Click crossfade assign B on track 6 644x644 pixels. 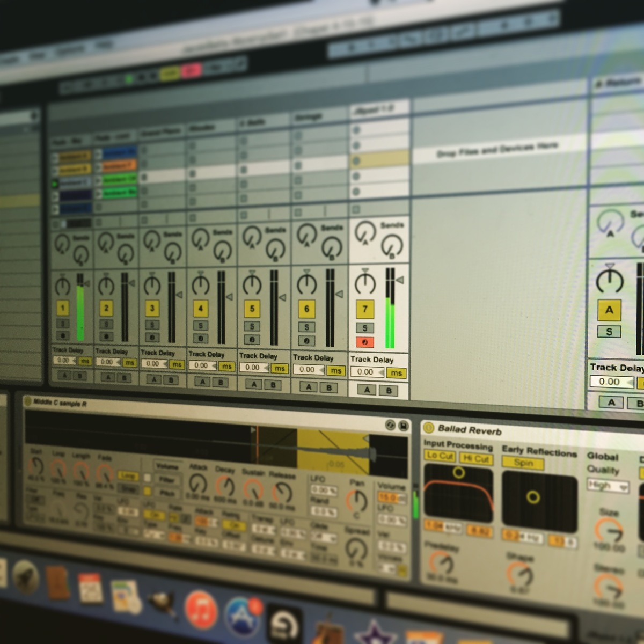click(x=329, y=387)
